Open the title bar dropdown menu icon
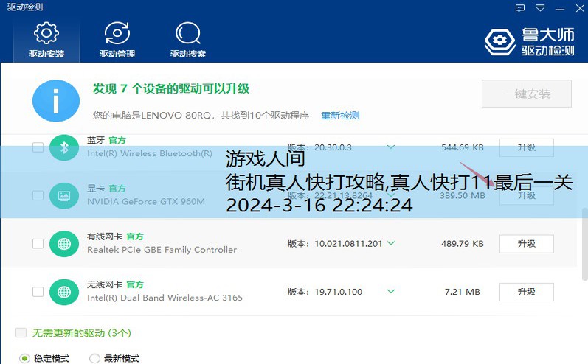The height and width of the screenshot is (364, 588). (x=540, y=8)
